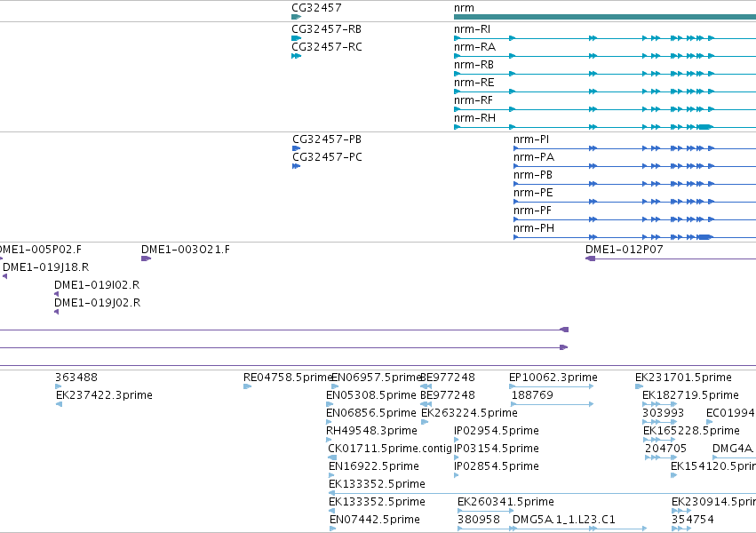This screenshot has width=756, height=533.
Task: Select transcript nrm-RB
Action: (473, 65)
